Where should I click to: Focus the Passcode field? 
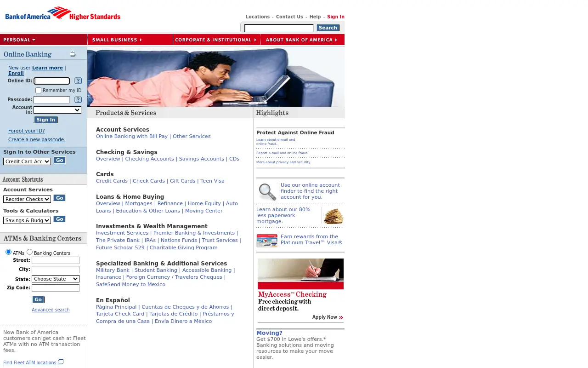[52, 100]
